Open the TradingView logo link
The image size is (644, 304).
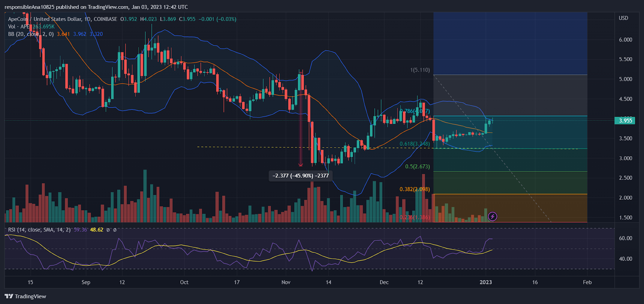tap(25, 296)
